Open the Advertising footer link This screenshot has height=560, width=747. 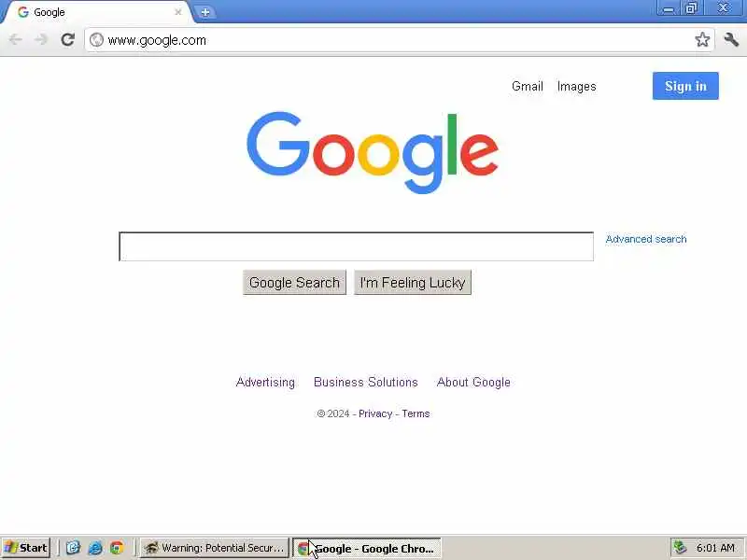pos(265,382)
